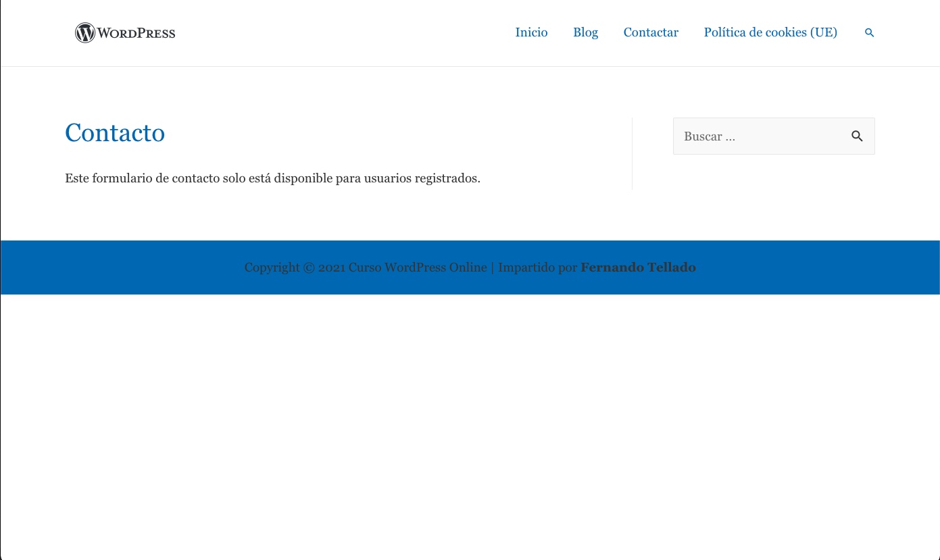Click the Contacto page heading
Image resolution: width=940 pixels, height=560 pixels.
click(x=115, y=132)
